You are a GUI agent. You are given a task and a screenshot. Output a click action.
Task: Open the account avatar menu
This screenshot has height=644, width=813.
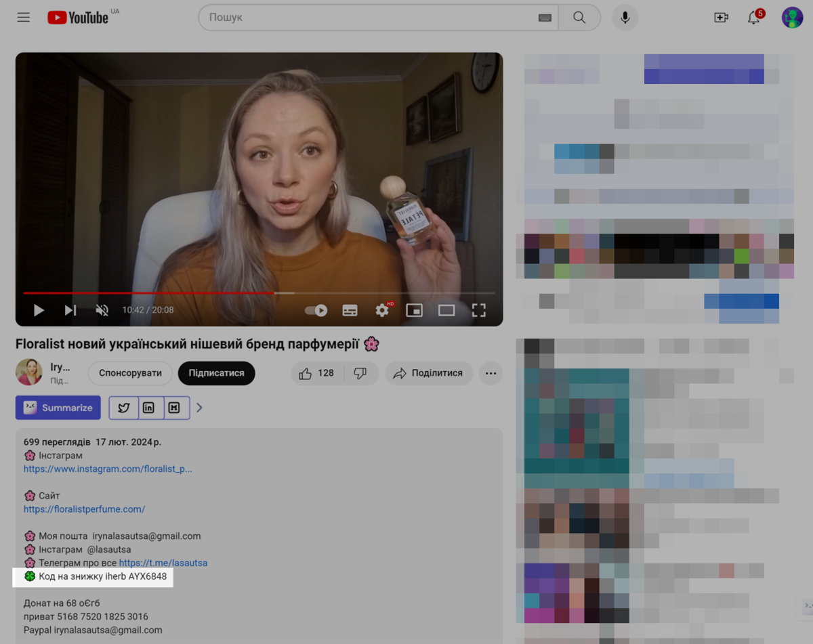(792, 18)
